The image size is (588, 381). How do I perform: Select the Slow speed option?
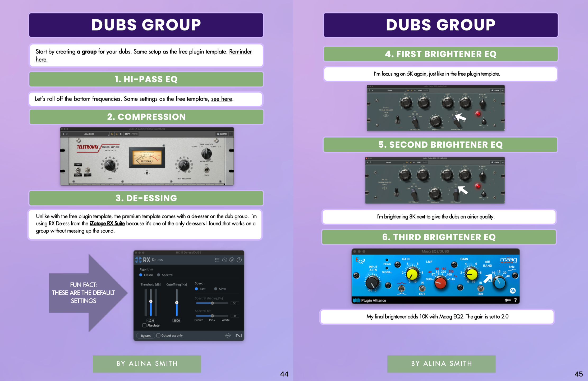tap(216, 289)
